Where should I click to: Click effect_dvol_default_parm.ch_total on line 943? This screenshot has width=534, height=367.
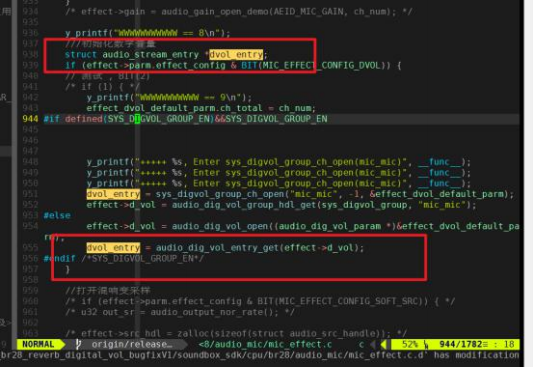pos(174,108)
